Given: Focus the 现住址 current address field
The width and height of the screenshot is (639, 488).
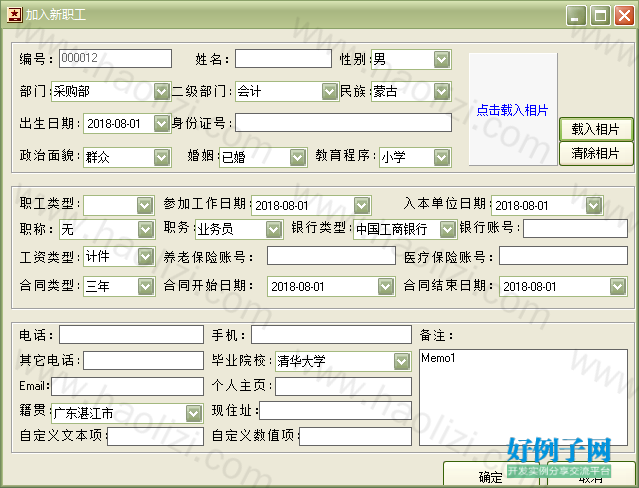Looking at the screenshot, I should [335, 411].
